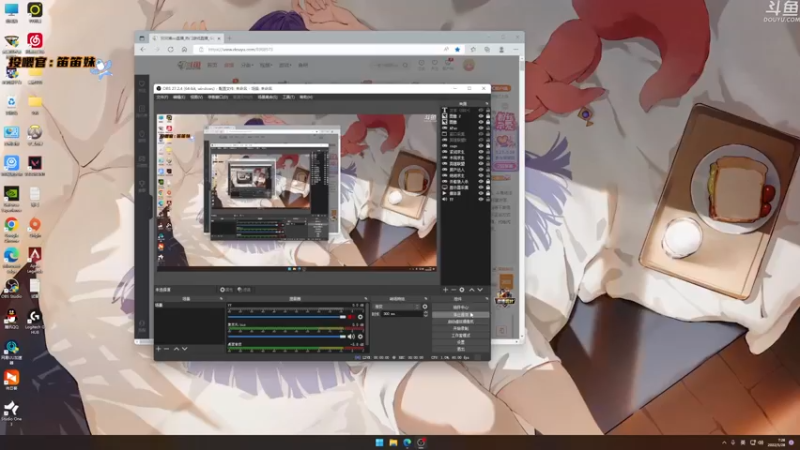Screen dimensions: 800x450
Task: Open OBS 工具 (Tools) menu
Action: (288, 97)
